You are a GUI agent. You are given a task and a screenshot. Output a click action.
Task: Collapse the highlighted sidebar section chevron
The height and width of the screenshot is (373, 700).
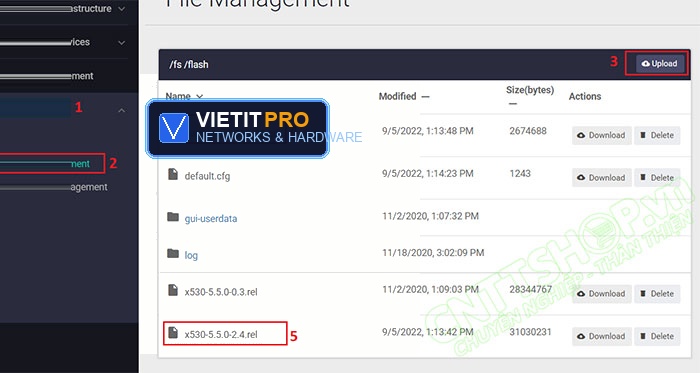[121, 110]
